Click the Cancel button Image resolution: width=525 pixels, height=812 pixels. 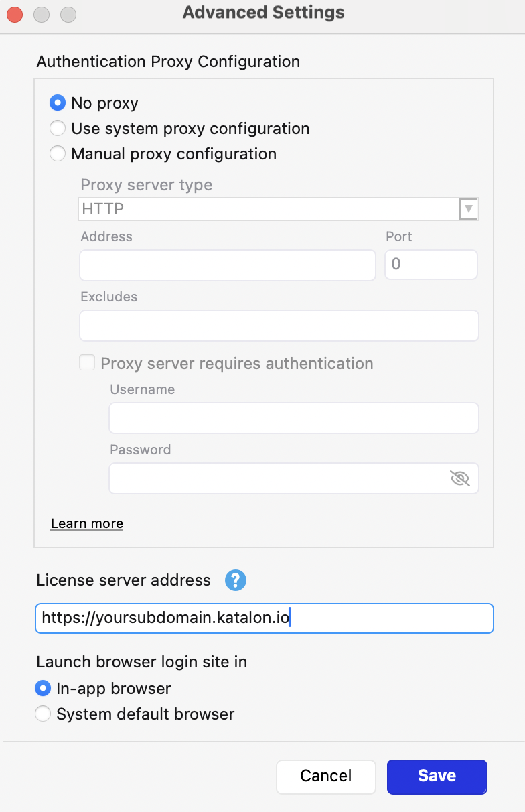point(325,776)
